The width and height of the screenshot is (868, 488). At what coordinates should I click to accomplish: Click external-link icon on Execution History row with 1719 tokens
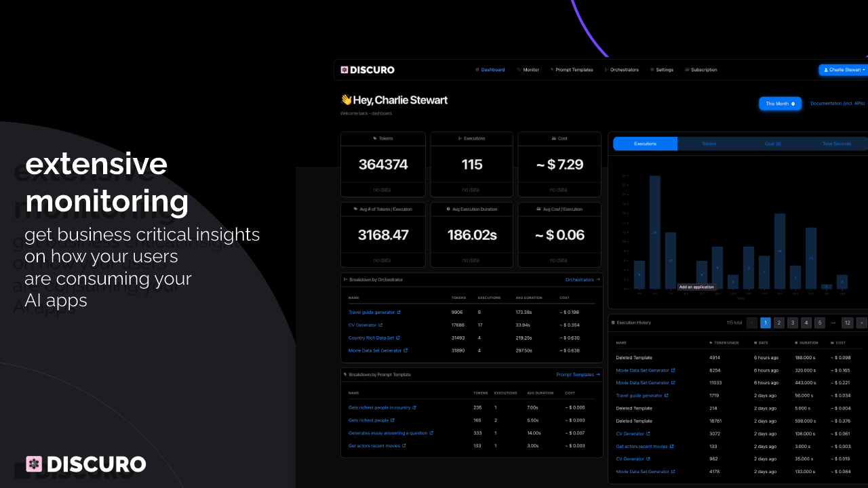[667, 396]
